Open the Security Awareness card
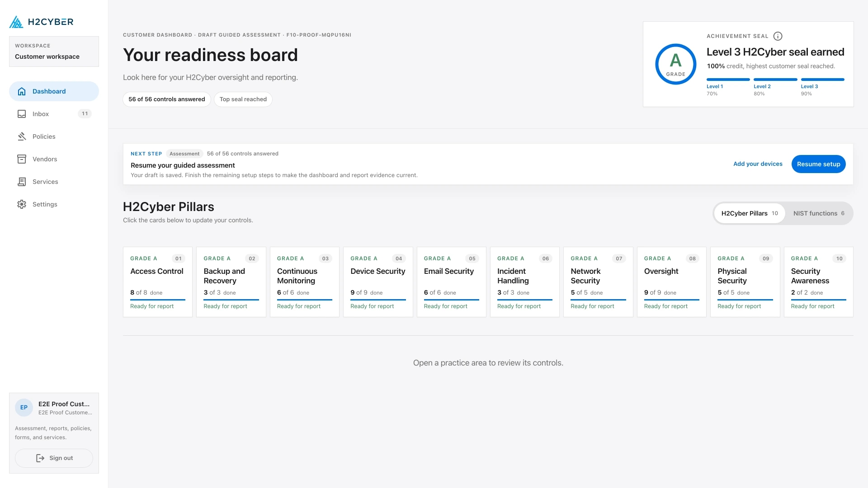 coord(818,282)
